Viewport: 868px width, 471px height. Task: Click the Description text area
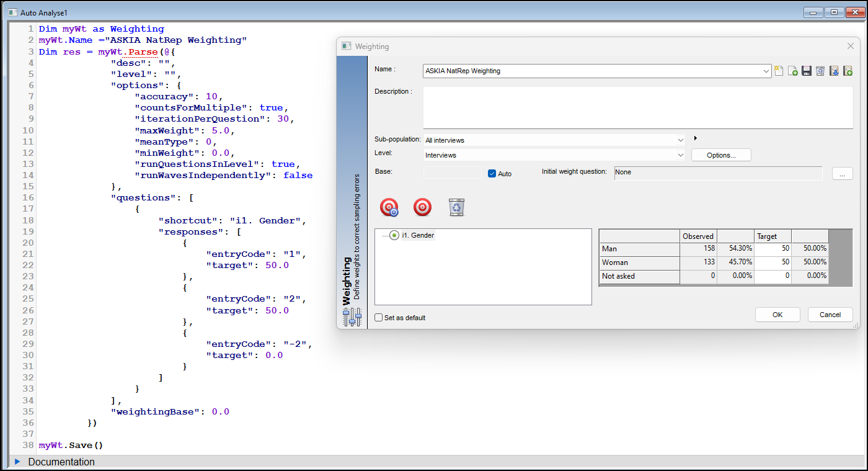pos(638,107)
